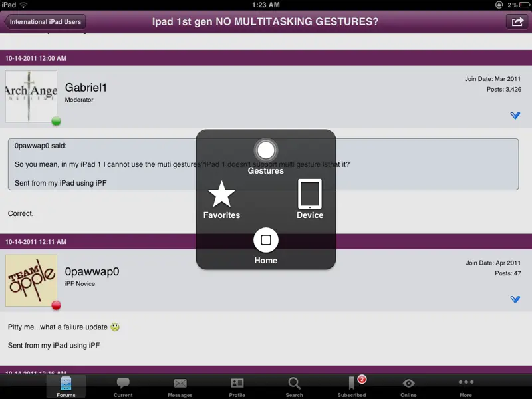
Task: Open Favorites star in AssistiveTouch menu
Action: 222,195
